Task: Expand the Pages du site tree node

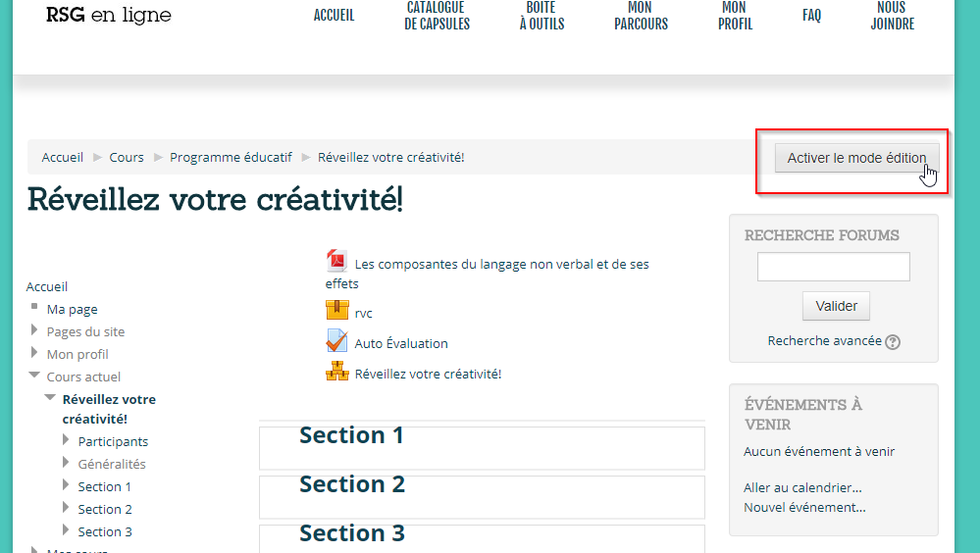Action: tap(35, 330)
